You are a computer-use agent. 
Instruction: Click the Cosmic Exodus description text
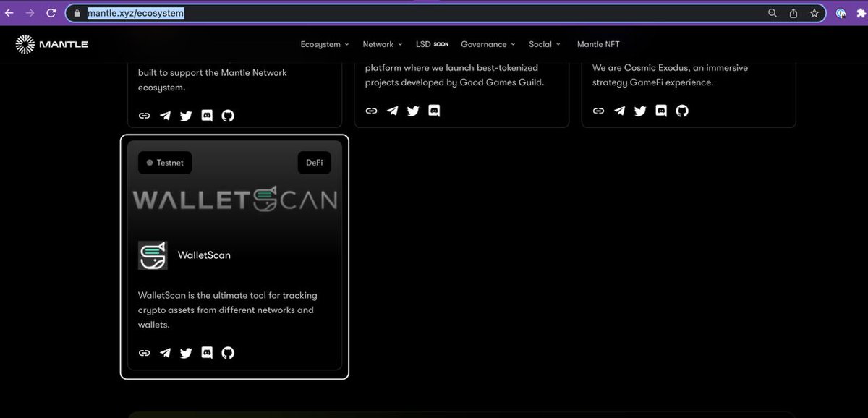[670, 75]
